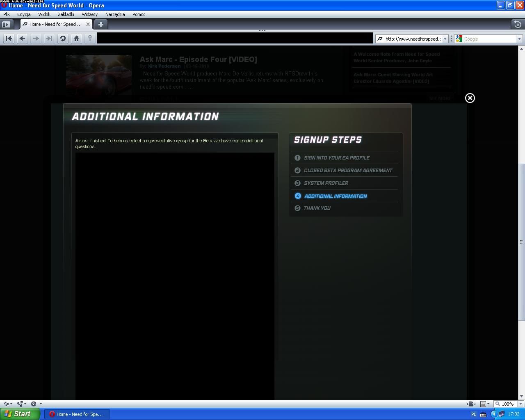Open the Narzędzia menu
525x420 pixels.
(115, 14)
